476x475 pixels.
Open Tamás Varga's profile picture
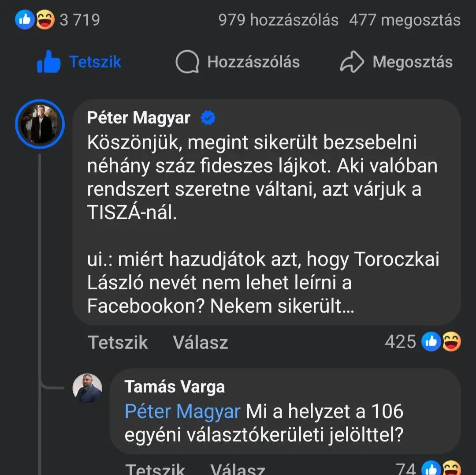[x=87, y=388]
